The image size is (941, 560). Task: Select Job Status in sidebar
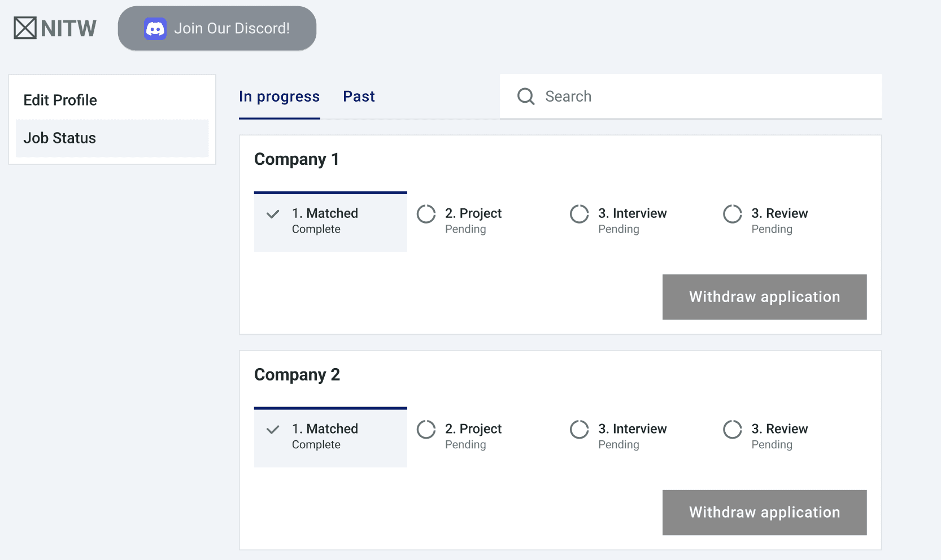[60, 138]
